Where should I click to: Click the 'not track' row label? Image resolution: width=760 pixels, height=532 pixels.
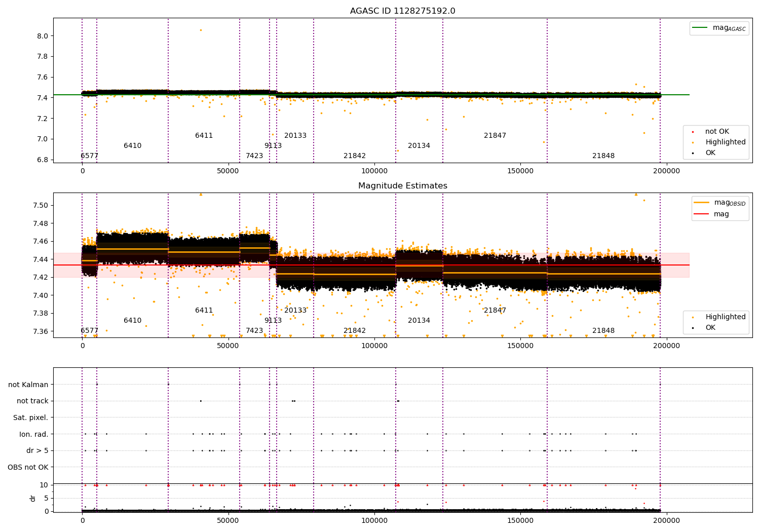[32, 401]
